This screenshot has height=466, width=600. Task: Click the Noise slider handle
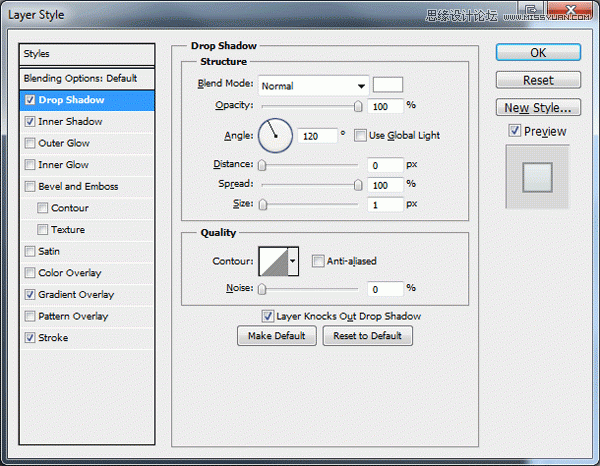click(262, 289)
